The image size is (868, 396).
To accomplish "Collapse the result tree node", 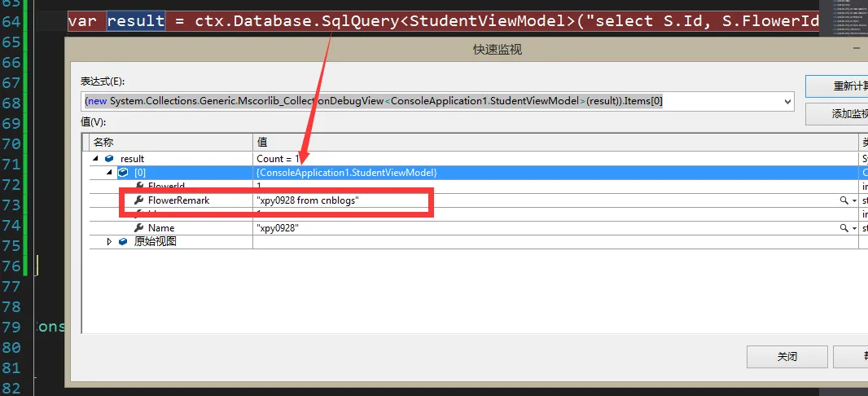I will [97, 159].
